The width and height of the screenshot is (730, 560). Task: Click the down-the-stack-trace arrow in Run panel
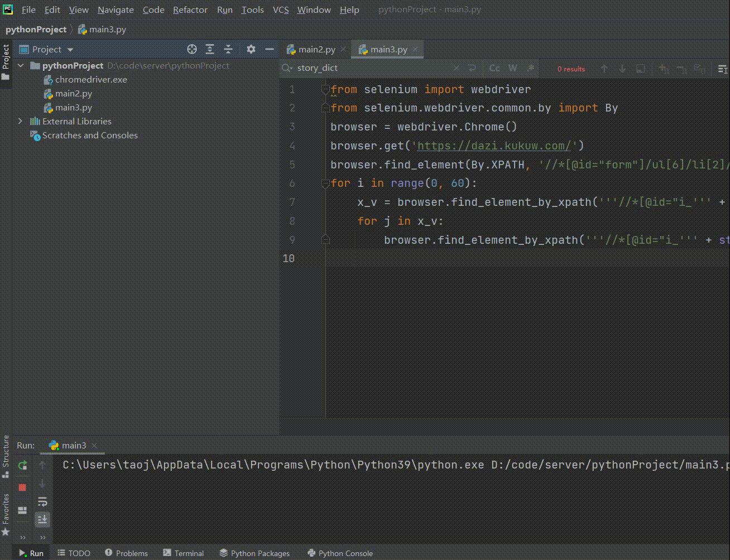(x=42, y=484)
